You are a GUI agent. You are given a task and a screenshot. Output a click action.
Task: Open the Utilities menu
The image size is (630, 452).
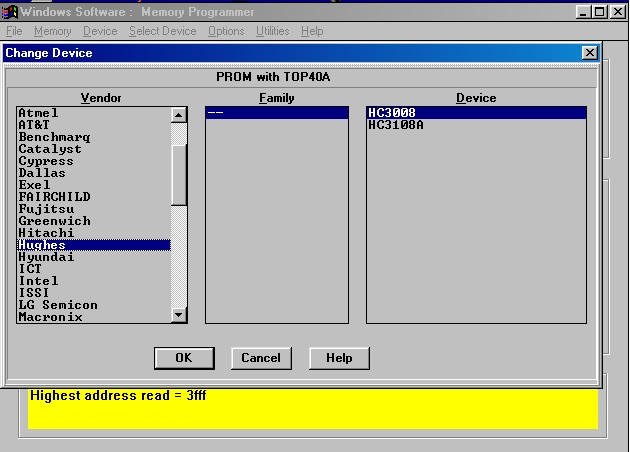pos(273,31)
